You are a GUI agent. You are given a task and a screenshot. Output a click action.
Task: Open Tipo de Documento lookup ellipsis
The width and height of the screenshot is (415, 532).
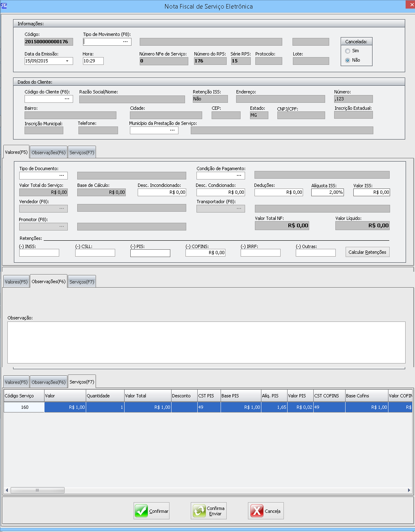pyautogui.click(x=62, y=175)
